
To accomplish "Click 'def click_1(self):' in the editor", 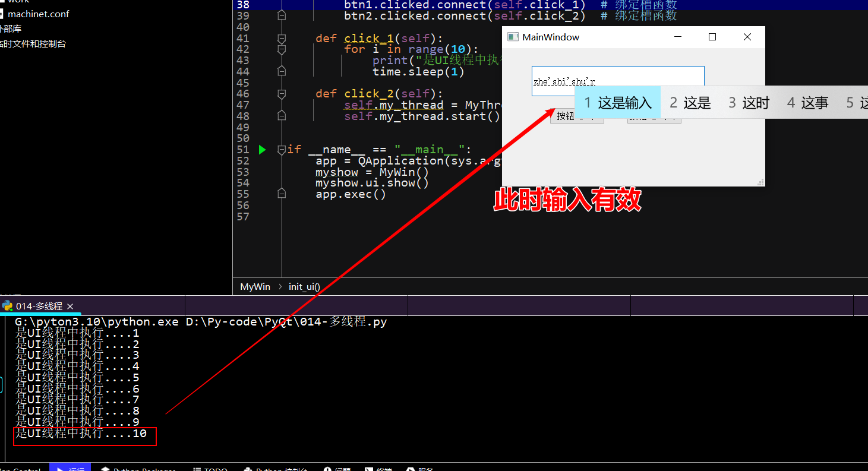I will 379,38.
